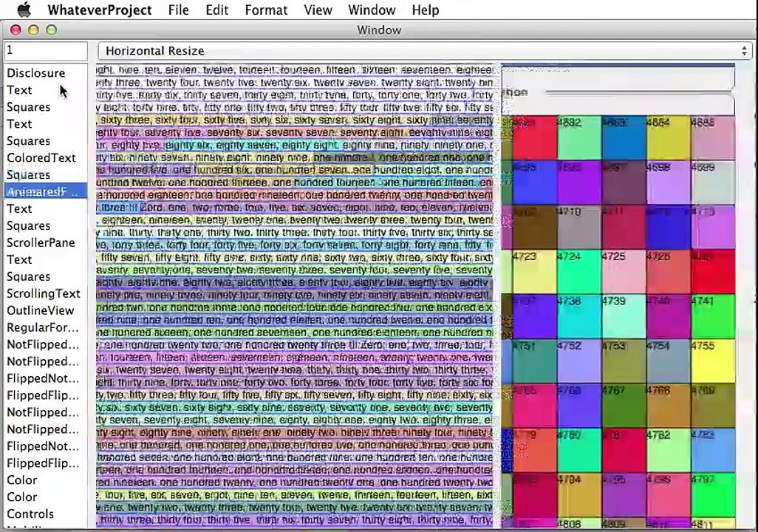Image resolution: width=758 pixels, height=532 pixels.
Task: Click the blue-gray square numbered 4754
Action: pyautogui.click(x=668, y=361)
